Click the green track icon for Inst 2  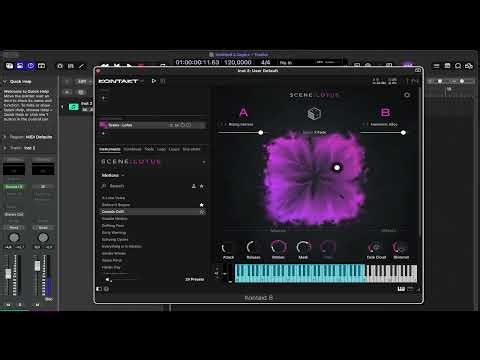click(x=74, y=107)
